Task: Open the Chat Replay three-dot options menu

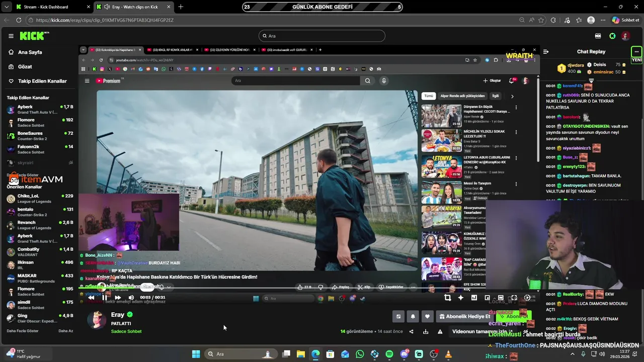Action: click(636, 51)
